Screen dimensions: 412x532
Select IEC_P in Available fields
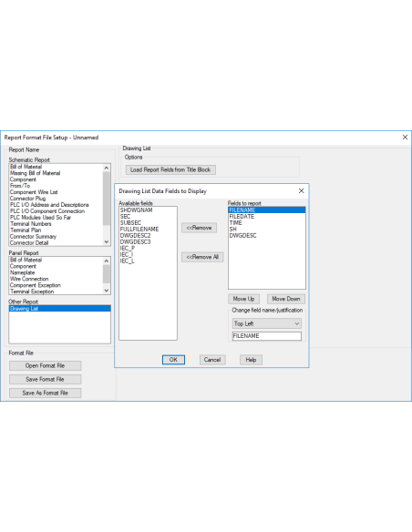tap(148, 248)
